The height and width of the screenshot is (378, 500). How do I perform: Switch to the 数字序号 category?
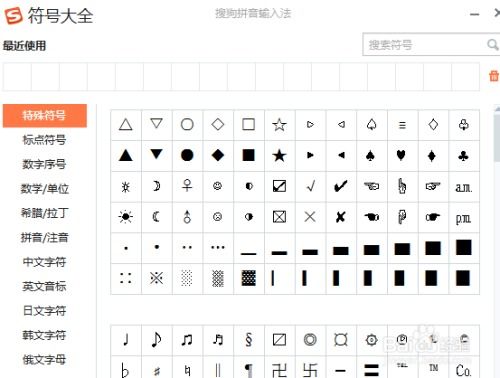click(x=44, y=164)
